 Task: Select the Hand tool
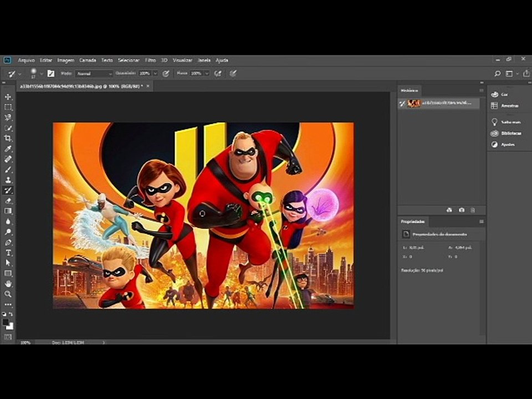coord(8,284)
